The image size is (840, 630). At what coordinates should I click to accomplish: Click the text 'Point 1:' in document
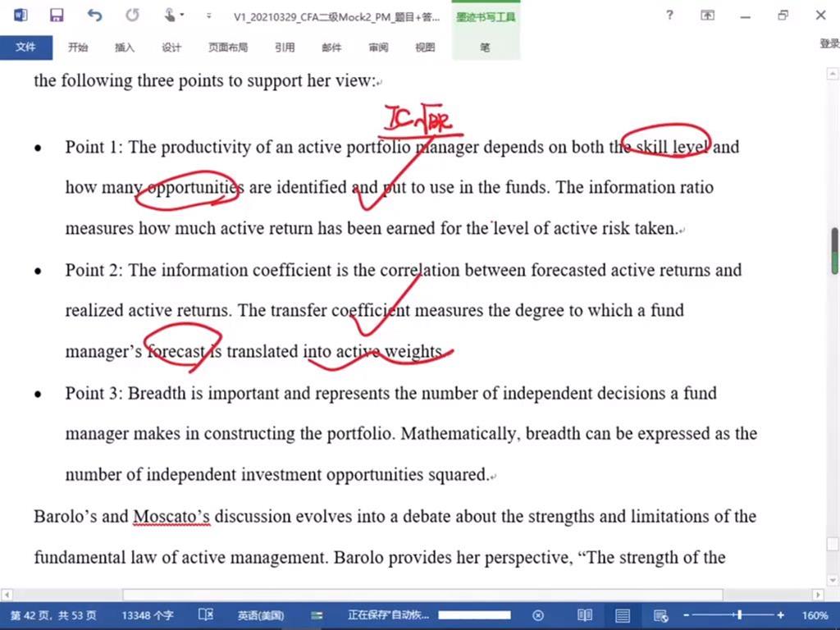tap(94, 147)
